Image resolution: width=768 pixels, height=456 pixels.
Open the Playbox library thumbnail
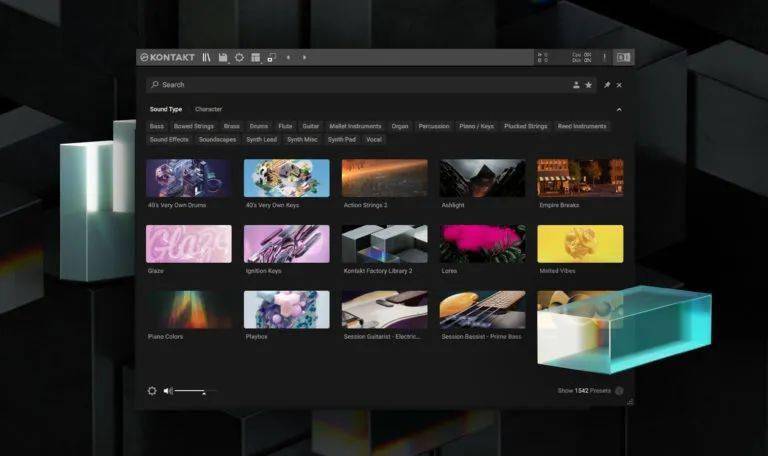[x=287, y=310]
